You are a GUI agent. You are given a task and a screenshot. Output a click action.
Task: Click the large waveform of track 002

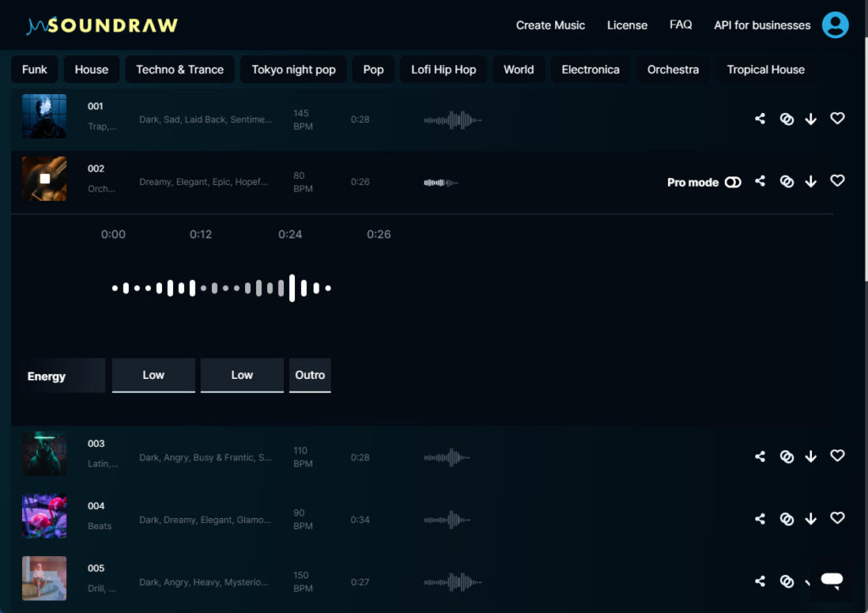[221, 288]
